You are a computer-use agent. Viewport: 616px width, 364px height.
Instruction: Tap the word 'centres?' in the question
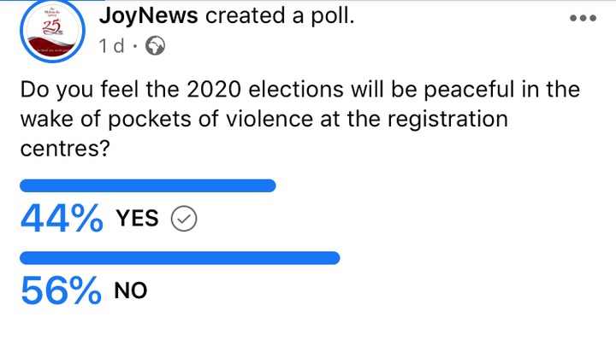pos(65,149)
